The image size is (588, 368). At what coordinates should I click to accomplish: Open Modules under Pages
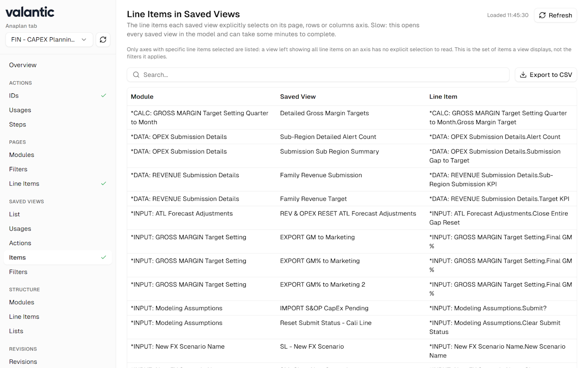58,155
